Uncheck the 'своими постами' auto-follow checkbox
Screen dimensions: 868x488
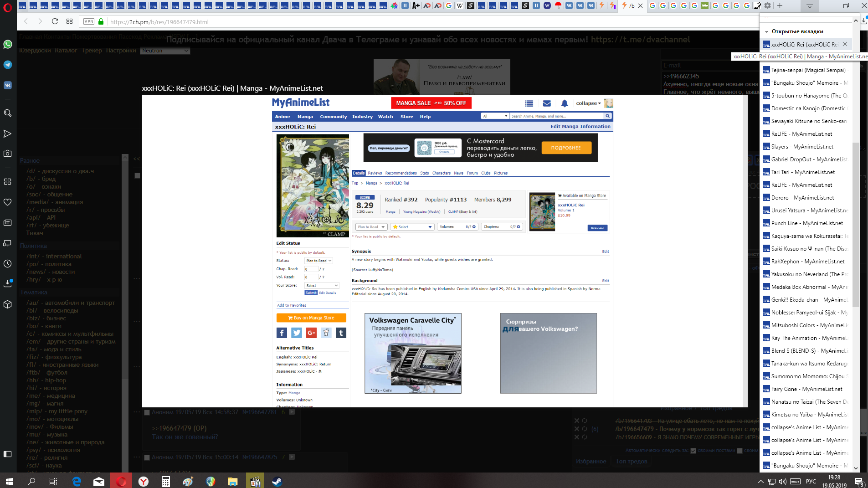pyautogui.click(x=693, y=451)
